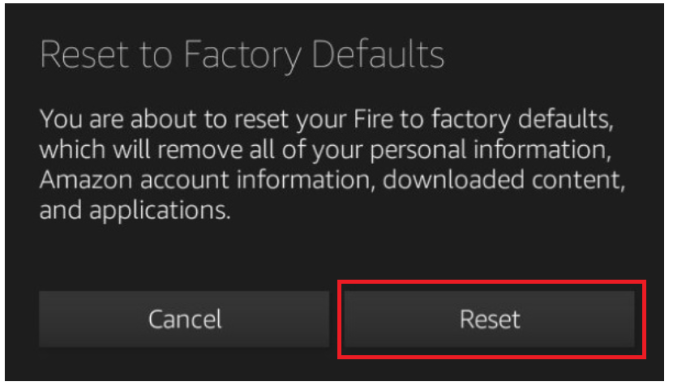Confirm the factory reset

489,319
